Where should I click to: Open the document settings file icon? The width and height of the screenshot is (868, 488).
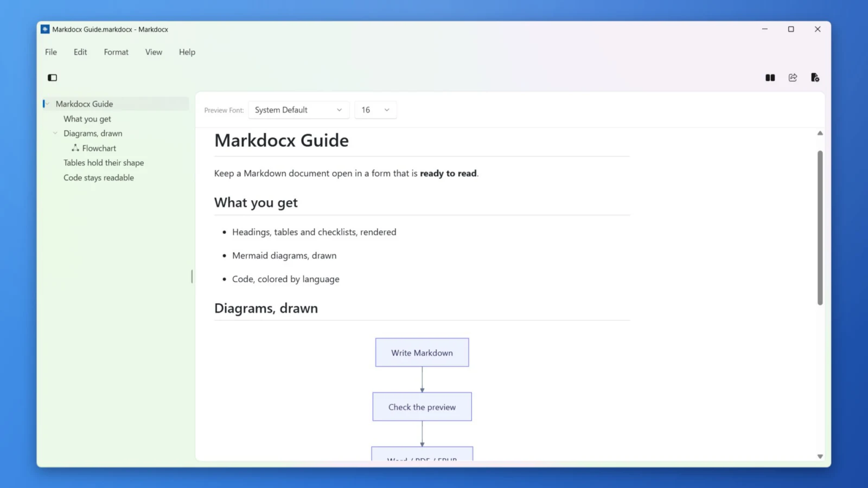click(x=815, y=78)
